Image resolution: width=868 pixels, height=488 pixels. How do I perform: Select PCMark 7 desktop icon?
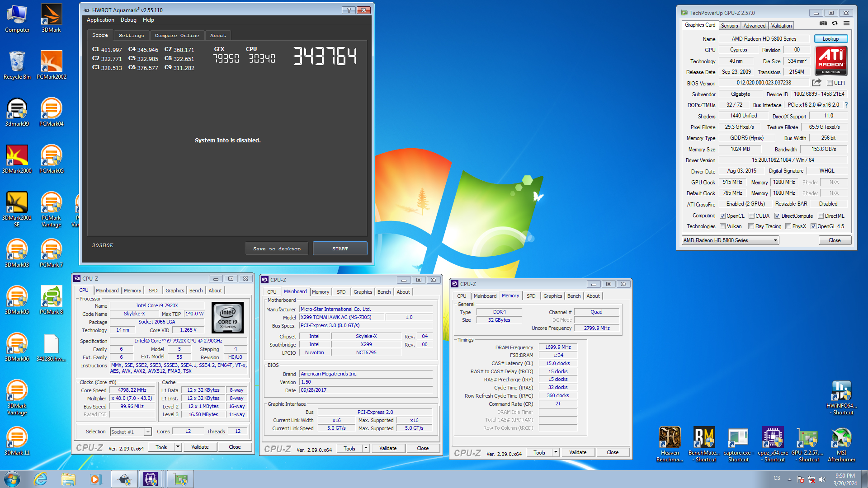(x=51, y=253)
